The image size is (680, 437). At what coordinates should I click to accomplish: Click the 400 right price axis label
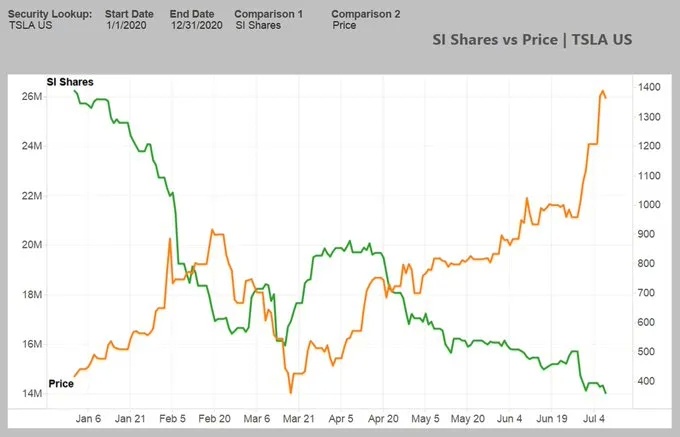pos(646,381)
